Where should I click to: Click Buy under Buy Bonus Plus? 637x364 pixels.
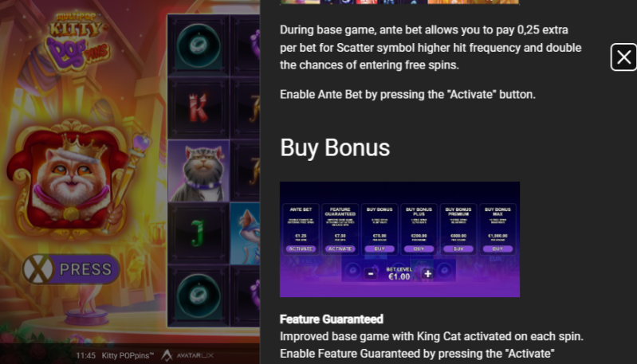pyautogui.click(x=419, y=249)
